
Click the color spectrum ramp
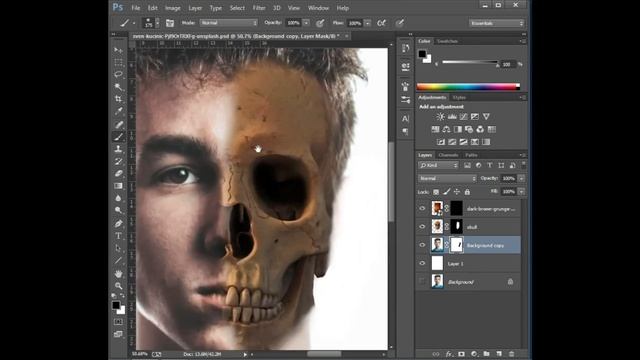(x=468, y=86)
